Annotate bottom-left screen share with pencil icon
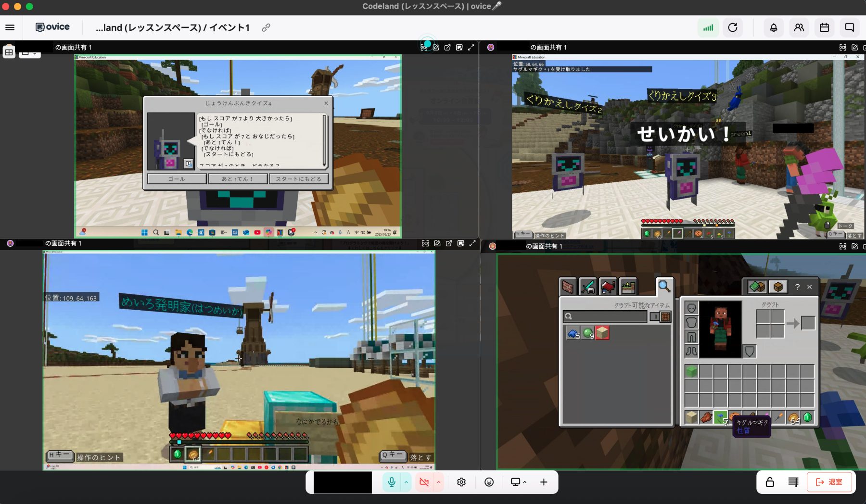The image size is (866, 504). pos(437,243)
